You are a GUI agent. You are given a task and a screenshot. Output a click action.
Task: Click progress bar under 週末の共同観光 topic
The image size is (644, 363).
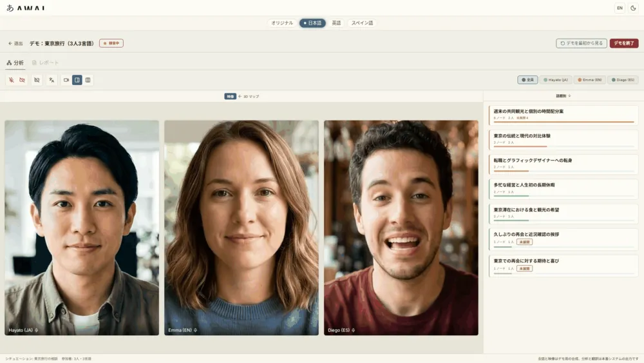tap(564, 122)
